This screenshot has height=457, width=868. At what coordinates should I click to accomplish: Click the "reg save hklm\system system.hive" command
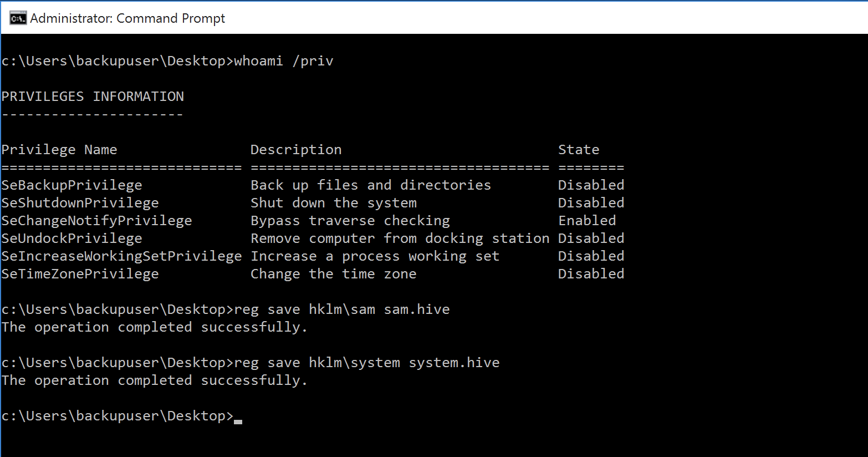(367, 363)
